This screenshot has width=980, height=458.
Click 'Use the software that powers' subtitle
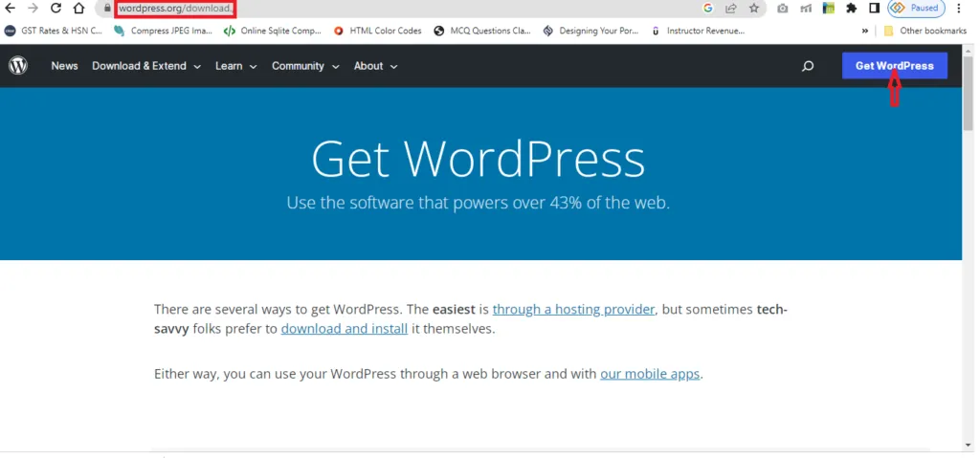click(x=478, y=203)
